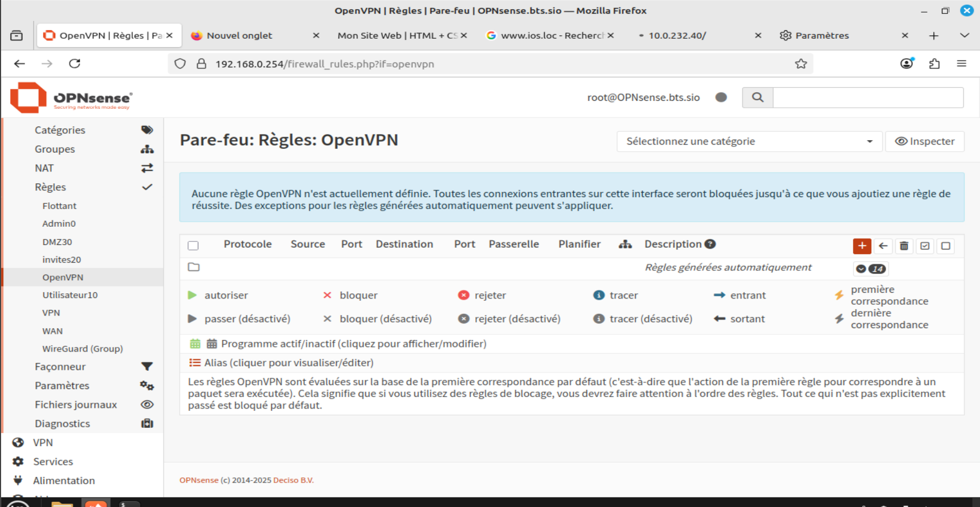Open the Firefox tab overview button

pyautogui.click(x=17, y=35)
